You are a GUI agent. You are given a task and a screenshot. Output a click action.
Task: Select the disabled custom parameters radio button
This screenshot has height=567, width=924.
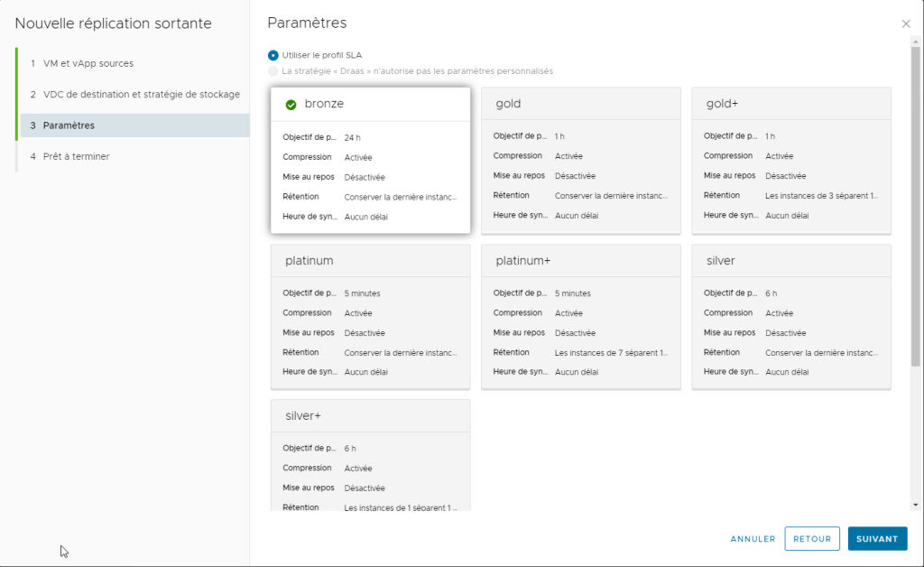(x=273, y=71)
